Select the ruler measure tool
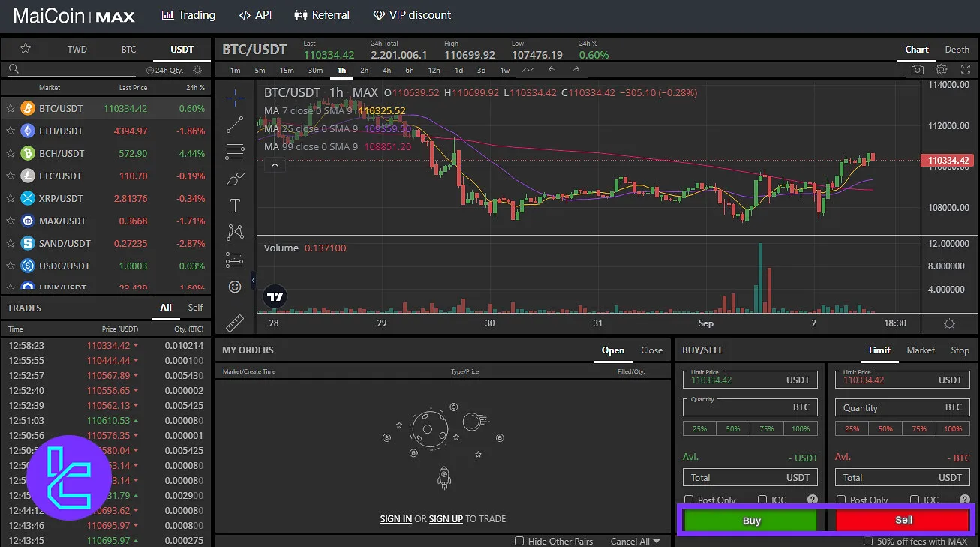The width and height of the screenshot is (980, 547). [x=236, y=323]
